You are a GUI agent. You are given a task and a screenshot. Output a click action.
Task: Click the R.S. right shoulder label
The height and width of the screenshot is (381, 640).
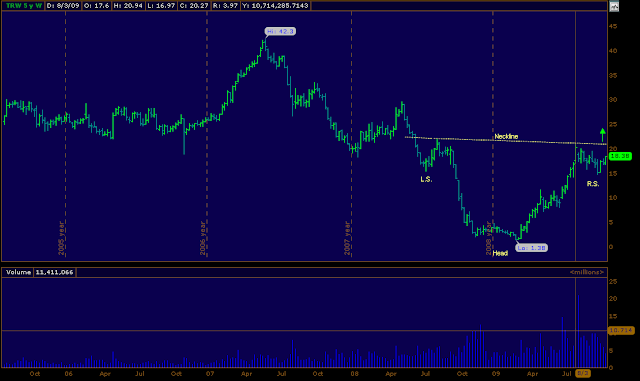(593, 184)
